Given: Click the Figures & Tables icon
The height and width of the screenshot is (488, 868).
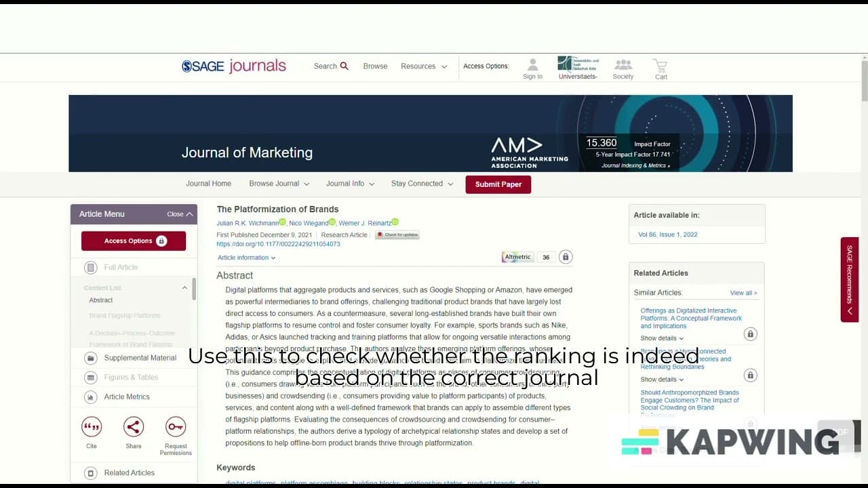Looking at the screenshot, I should (90, 378).
